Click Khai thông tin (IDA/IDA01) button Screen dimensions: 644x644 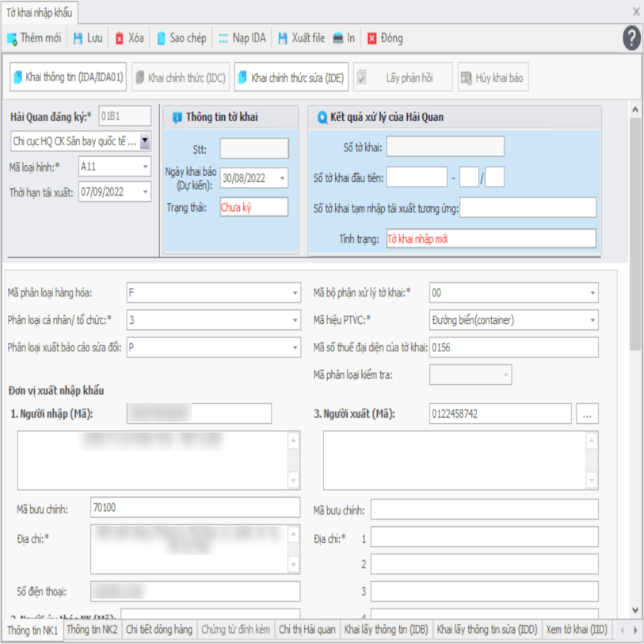68,78
